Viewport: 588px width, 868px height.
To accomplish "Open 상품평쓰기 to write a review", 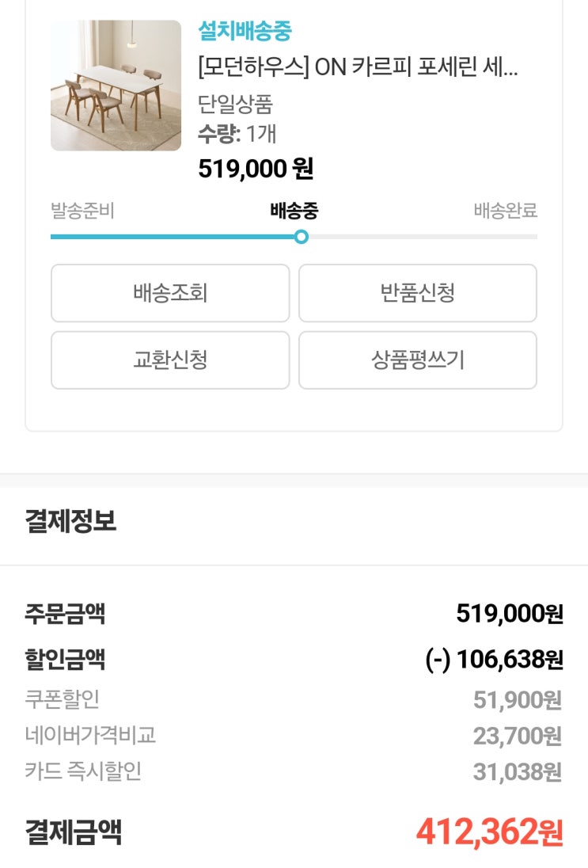I will (x=417, y=360).
